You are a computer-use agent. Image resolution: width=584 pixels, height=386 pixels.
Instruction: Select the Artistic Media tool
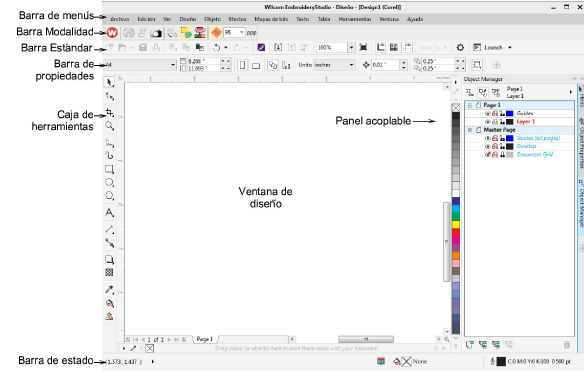[109, 155]
